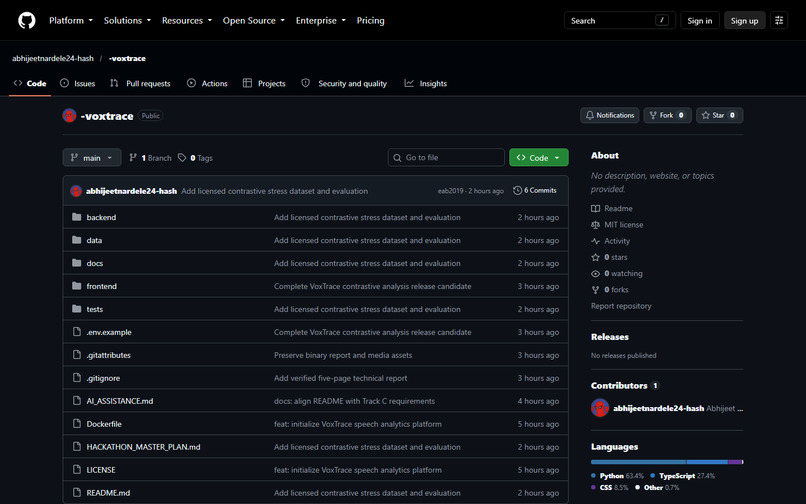This screenshot has width=806, height=504.
Task: Focus the top Search field
Action: coord(619,21)
